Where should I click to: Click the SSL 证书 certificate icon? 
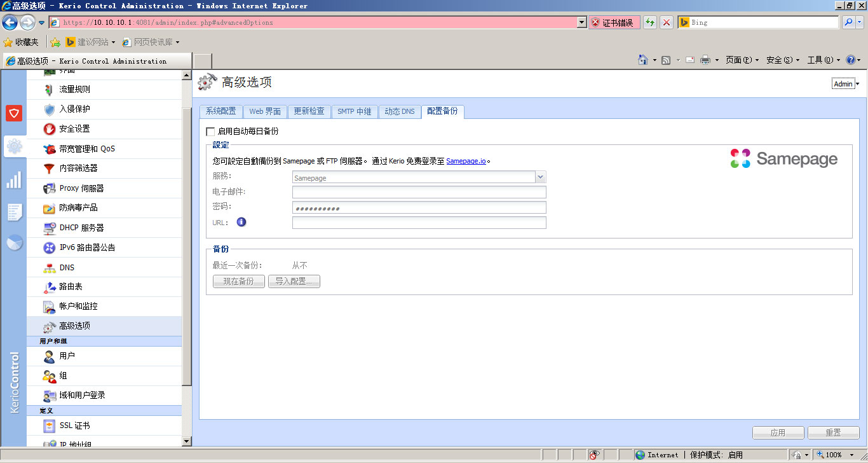(x=49, y=425)
